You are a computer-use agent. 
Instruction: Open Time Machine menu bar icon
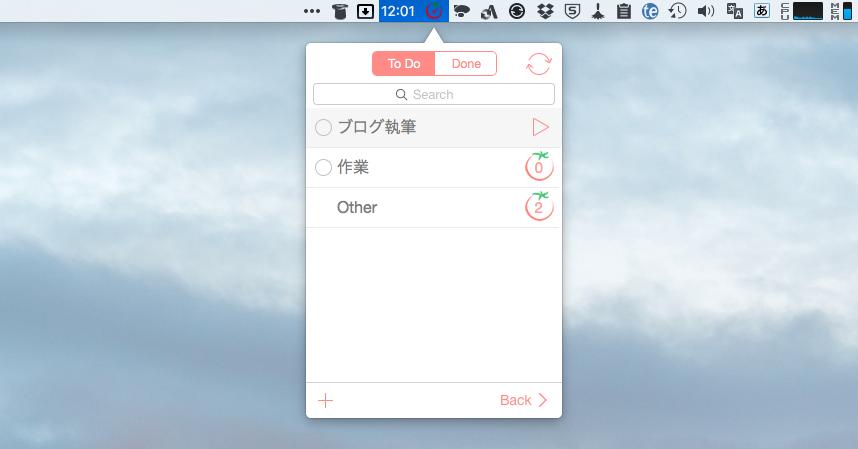click(677, 11)
